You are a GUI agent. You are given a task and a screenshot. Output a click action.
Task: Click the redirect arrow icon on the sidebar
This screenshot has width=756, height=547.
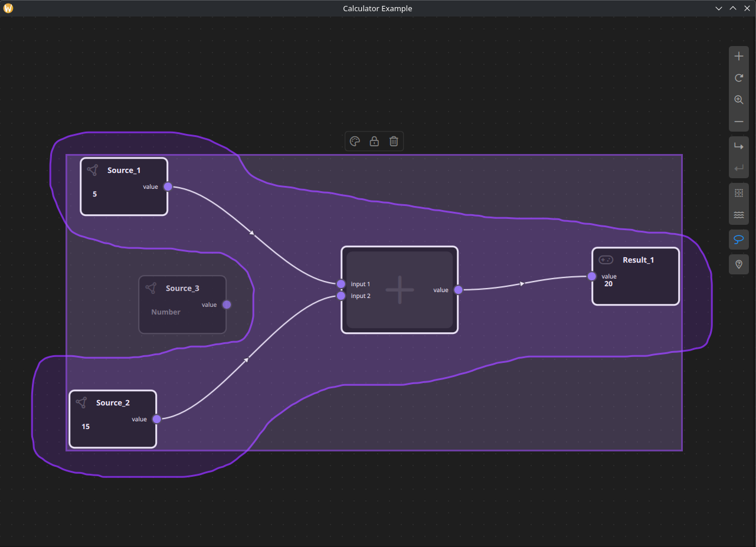point(739,146)
